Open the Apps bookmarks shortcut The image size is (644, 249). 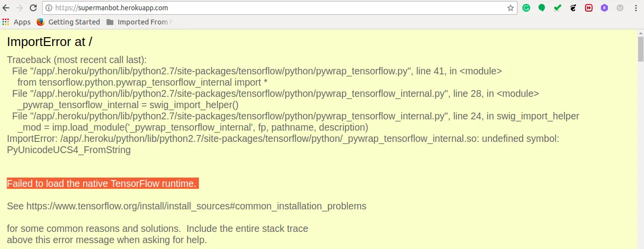pos(17,22)
